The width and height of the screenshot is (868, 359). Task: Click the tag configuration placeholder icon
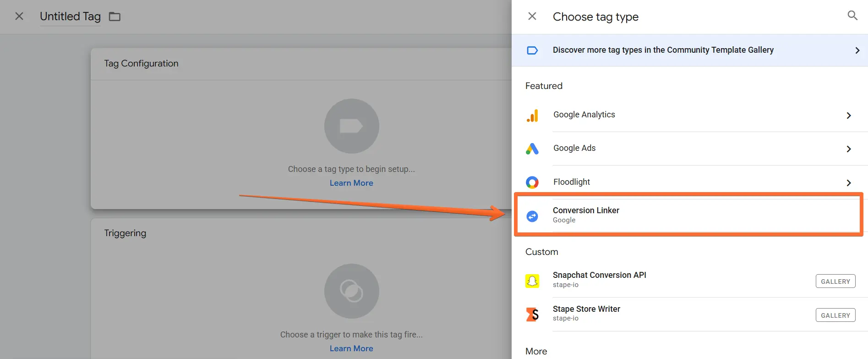(x=351, y=126)
